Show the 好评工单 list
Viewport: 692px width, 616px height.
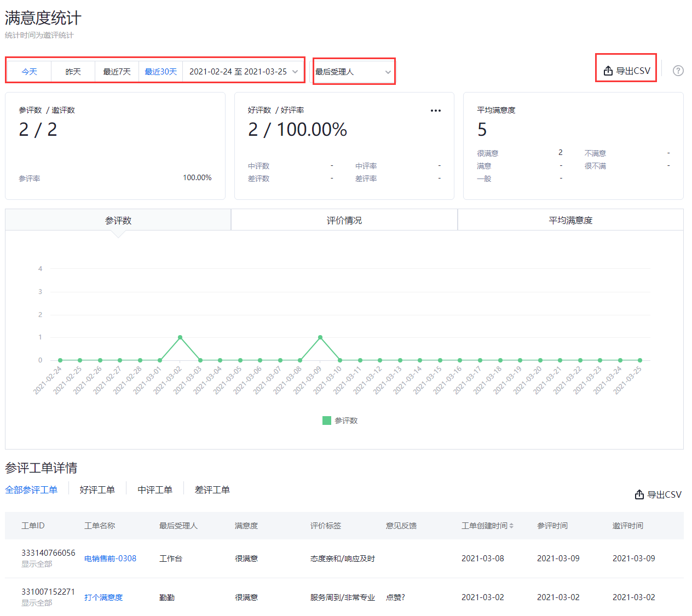click(97, 490)
